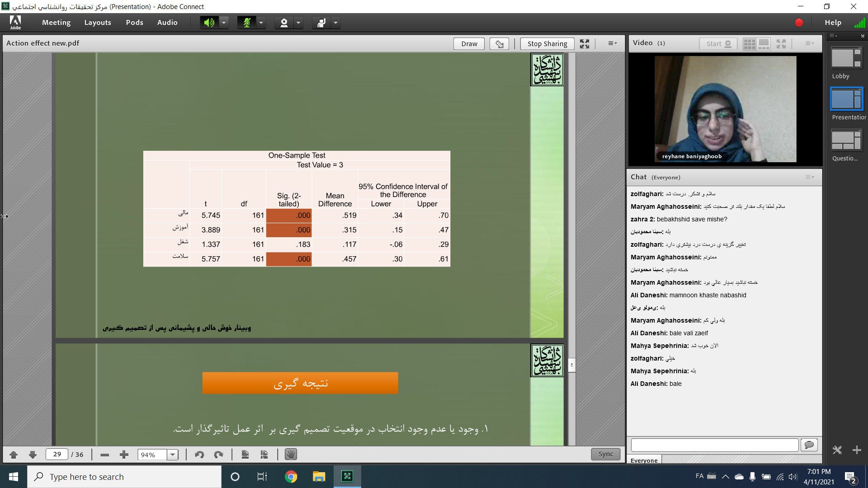Select the Lobby layout thumbnail
Image resolution: width=868 pixels, height=488 pixels.
coord(846,58)
